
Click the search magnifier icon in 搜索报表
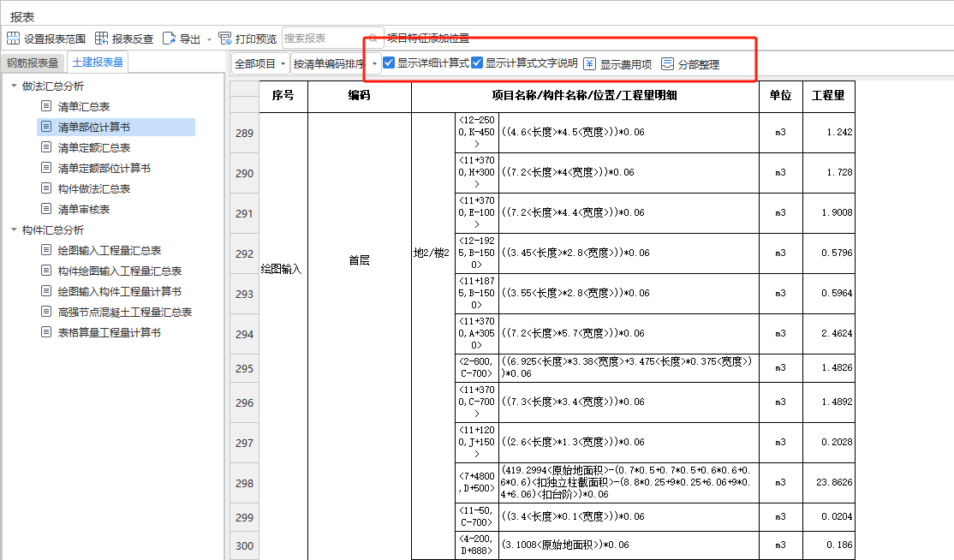(x=373, y=39)
